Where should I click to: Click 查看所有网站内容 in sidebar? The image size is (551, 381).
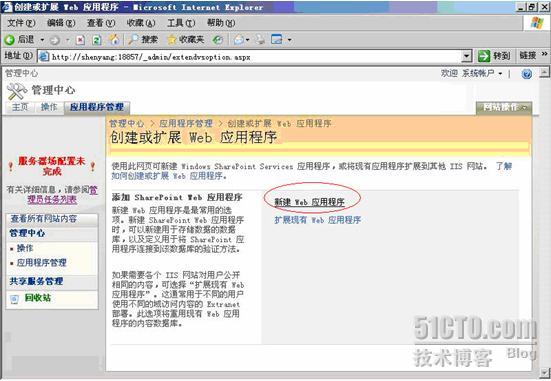coord(44,219)
